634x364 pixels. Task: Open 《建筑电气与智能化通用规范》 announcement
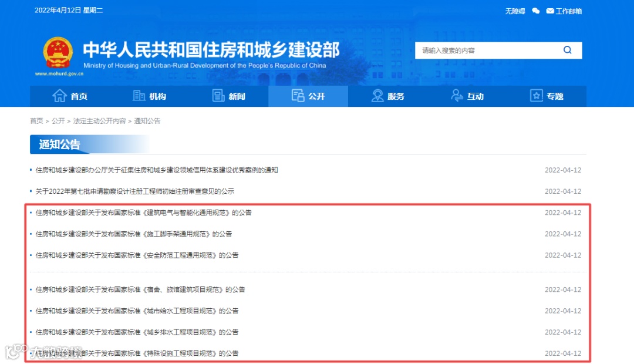[144, 213]
